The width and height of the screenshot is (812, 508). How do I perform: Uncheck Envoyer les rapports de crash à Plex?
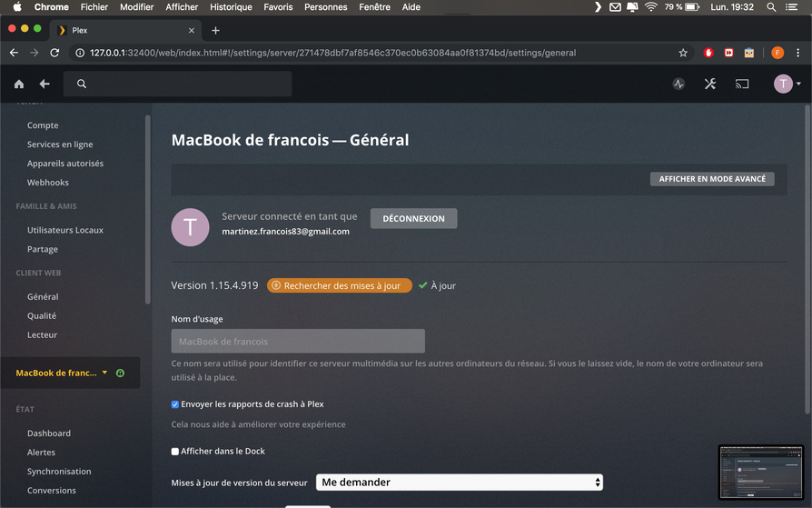pos(175,404)
